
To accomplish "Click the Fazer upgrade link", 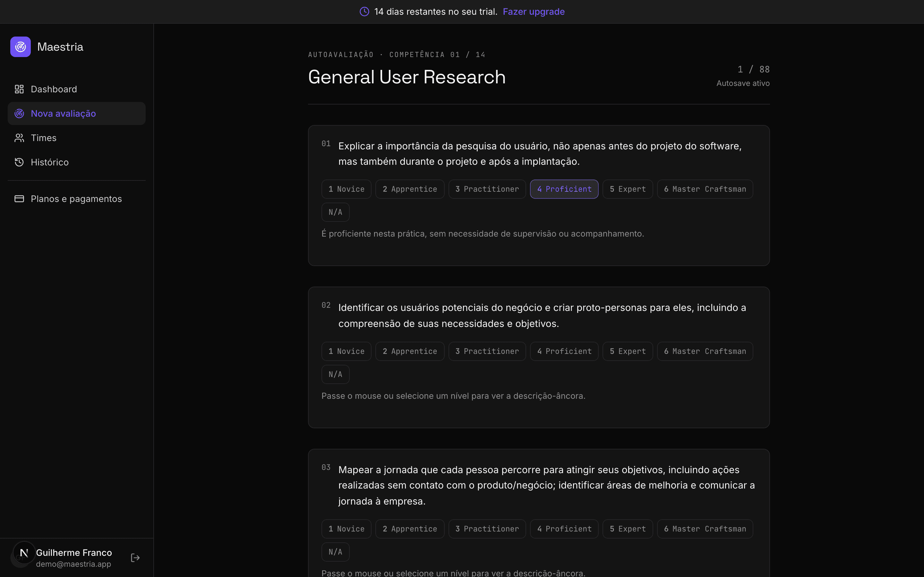I will coord(534,12).
